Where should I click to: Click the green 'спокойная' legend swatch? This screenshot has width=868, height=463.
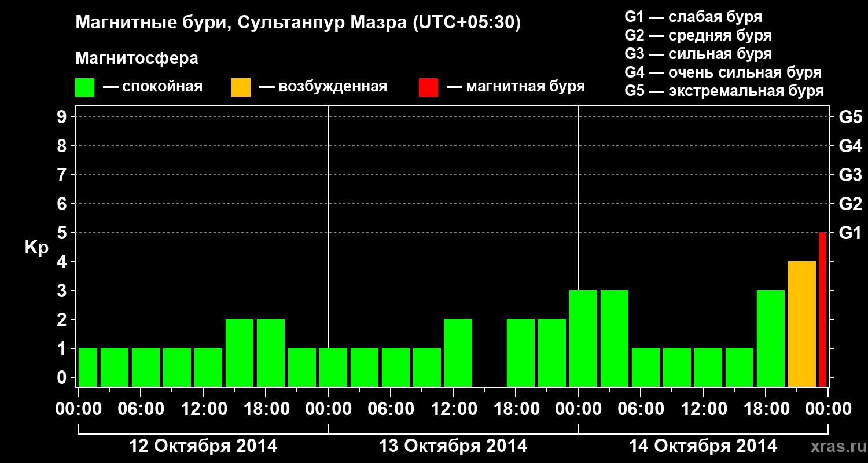[x=85, y=87]
